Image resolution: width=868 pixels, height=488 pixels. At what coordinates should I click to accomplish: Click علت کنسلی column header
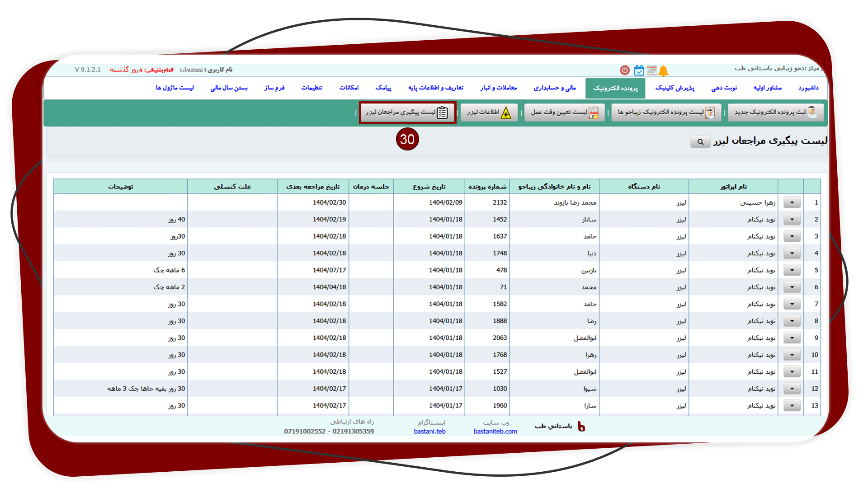(x=232, y=187)
